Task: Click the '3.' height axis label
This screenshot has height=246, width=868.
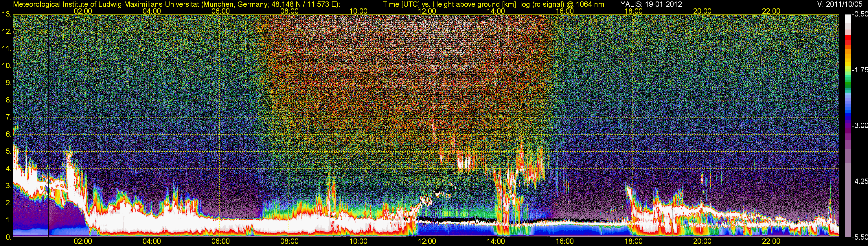Action: tap(8, 186)
